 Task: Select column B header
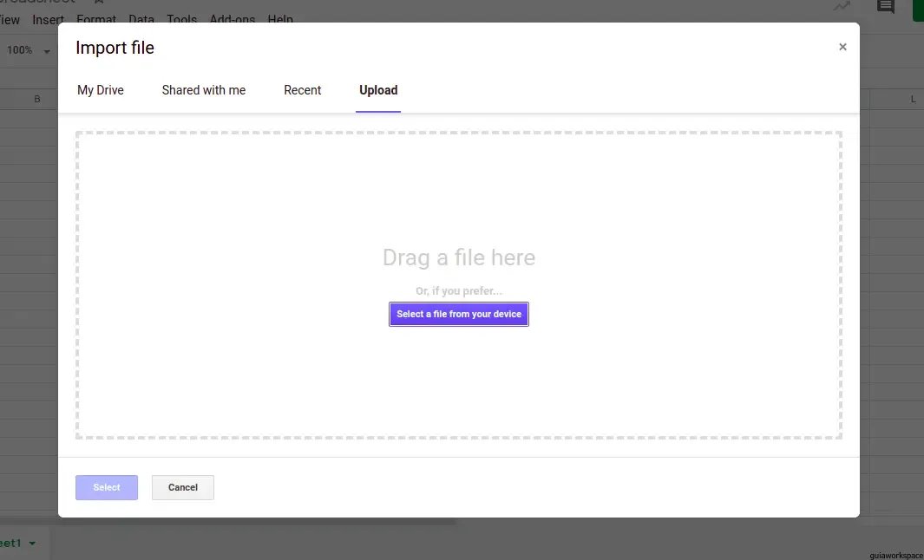37,100
